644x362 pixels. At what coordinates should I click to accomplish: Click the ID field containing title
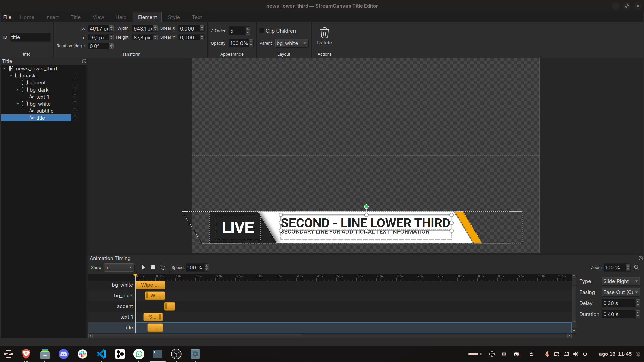click(x=30, y=37)
